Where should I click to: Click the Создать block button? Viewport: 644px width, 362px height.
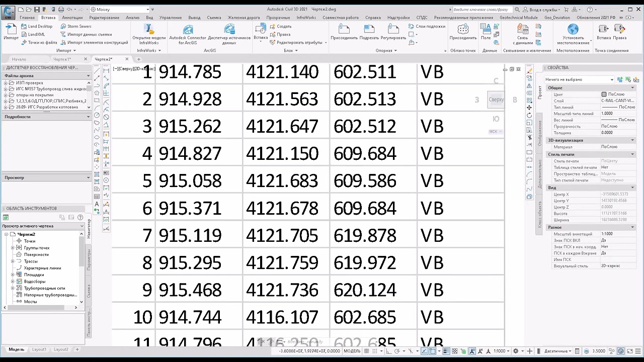(x=280, y=26)
